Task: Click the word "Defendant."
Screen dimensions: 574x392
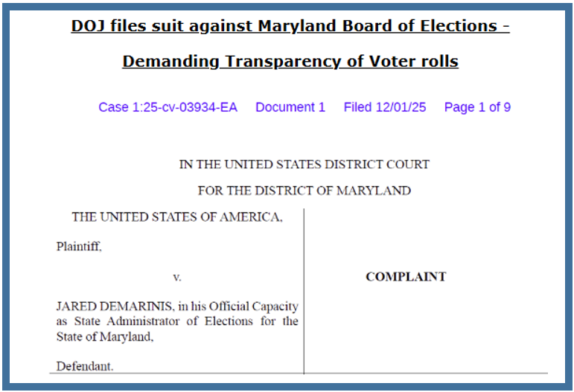Action: pyautogui.click(x=85, y=366)
